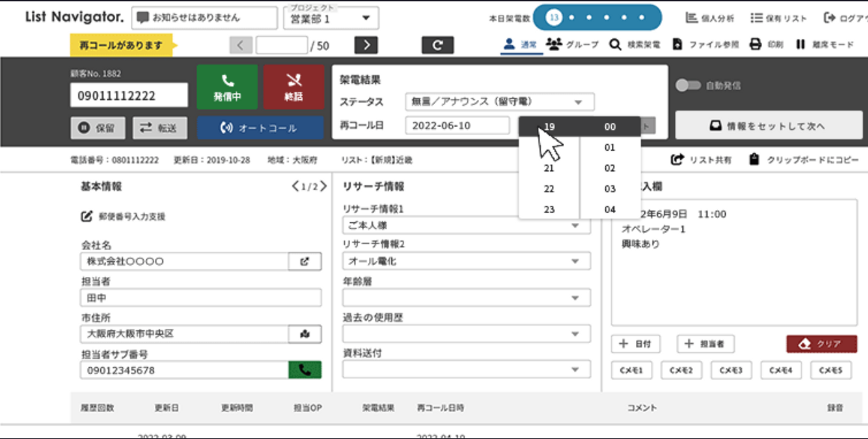The width and height of the screenshot is (868, 439).
Task: Open the ステータス status dropdown
Action: [500, 102]
